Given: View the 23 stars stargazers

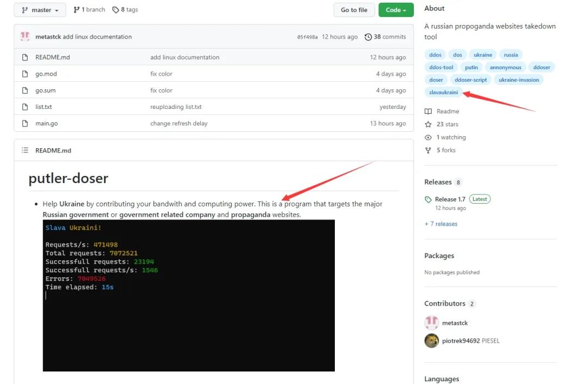Looking at the screenshot, I should pos(447,124).
